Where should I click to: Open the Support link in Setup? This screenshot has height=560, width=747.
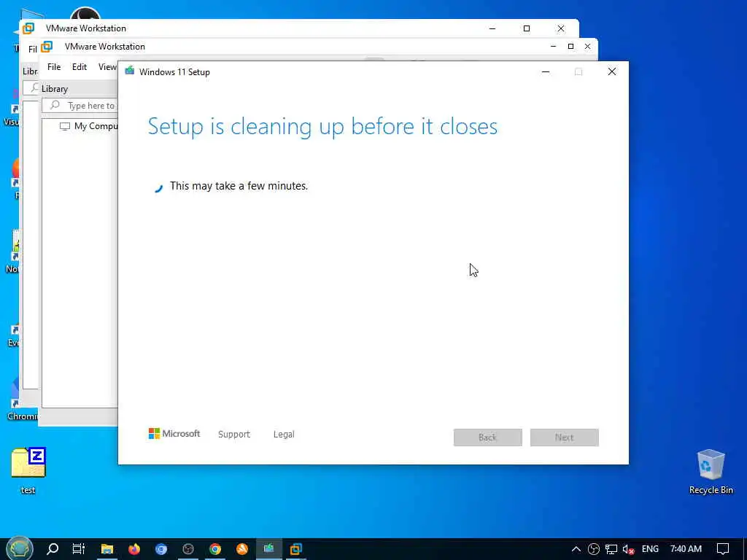coord(234,435)
